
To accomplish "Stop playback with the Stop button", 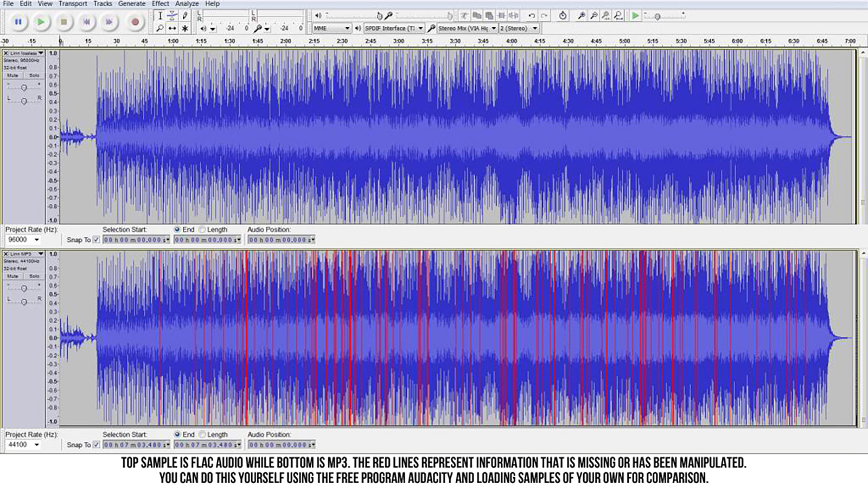I will tap(63, 22).
